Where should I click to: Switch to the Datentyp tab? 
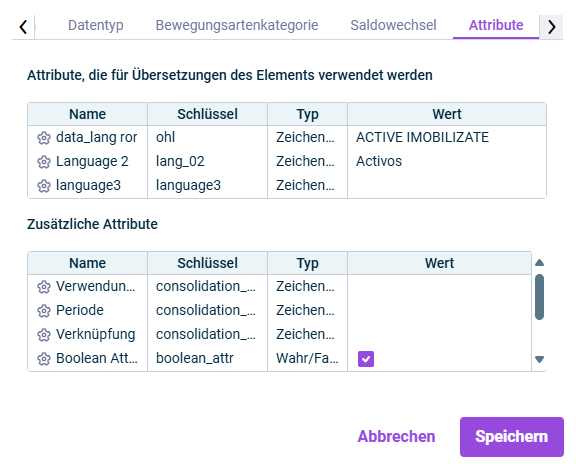click(96, 25)
